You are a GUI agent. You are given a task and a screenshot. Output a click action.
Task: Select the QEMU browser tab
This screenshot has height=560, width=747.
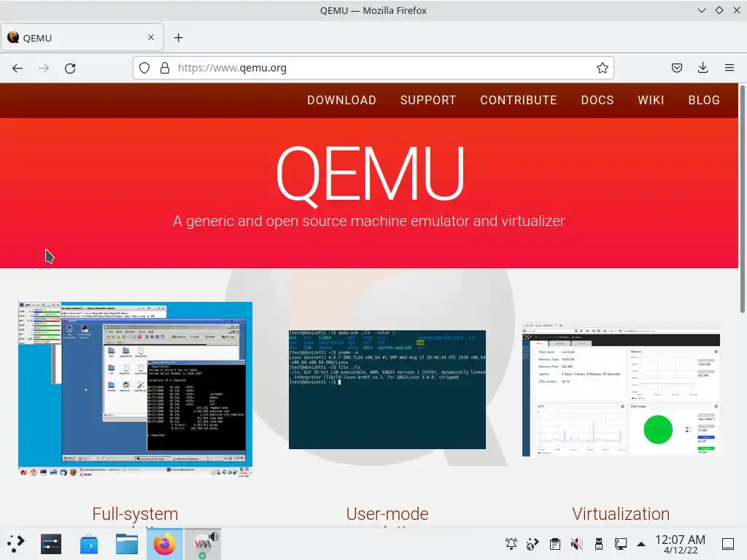(82, 38)
